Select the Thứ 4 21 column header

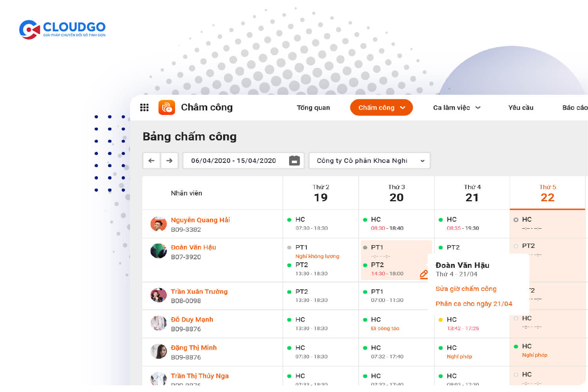472,193
